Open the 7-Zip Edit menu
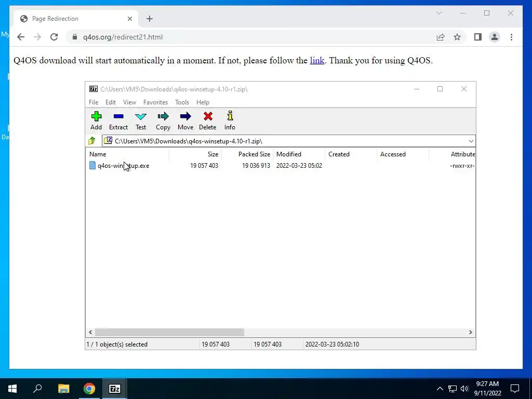Screen dimensions: 532x399 click(x=111, y=102)
